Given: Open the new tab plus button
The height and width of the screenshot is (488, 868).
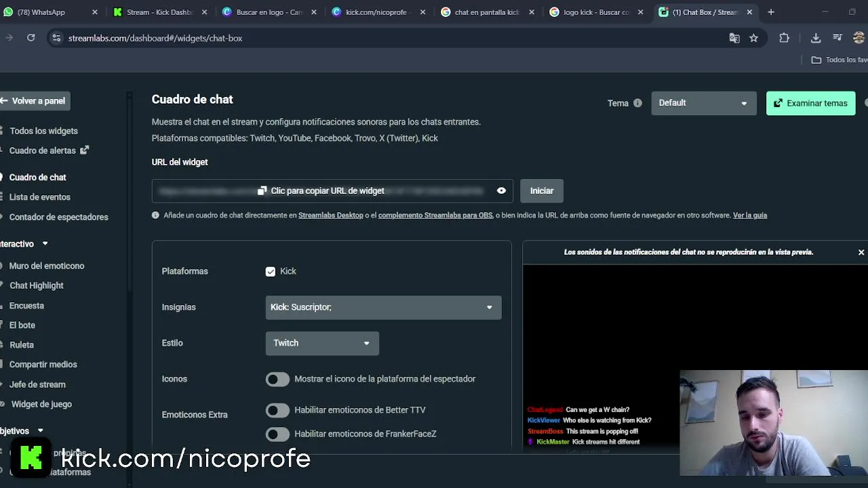Looking at the screenshot, I should pos(771,12).
